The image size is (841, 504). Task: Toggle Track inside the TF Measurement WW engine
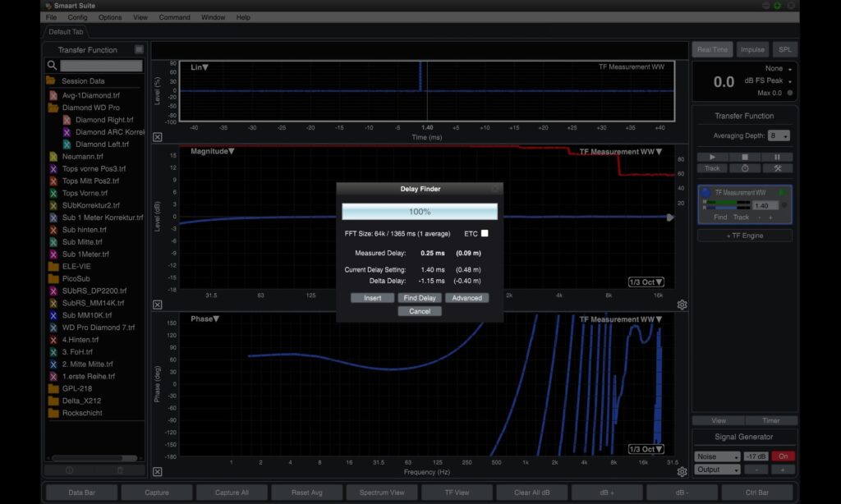(x=741, y=218)
